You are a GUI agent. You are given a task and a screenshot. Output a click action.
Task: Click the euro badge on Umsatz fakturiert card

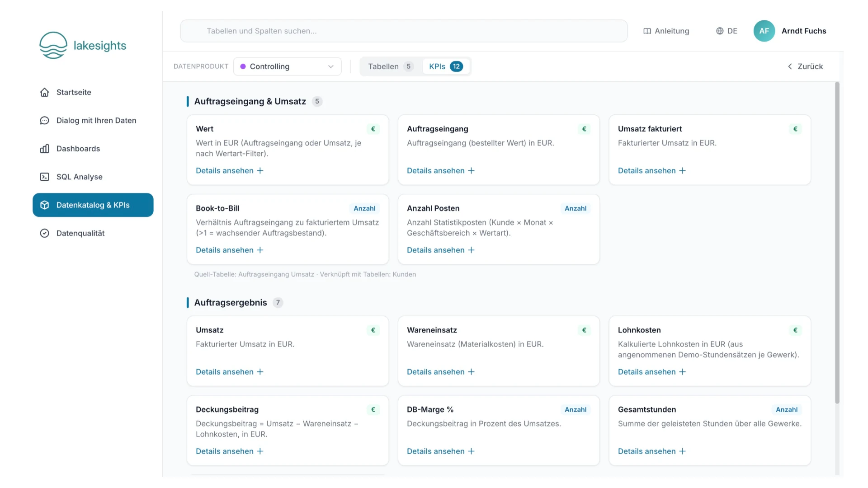[795, 129]
